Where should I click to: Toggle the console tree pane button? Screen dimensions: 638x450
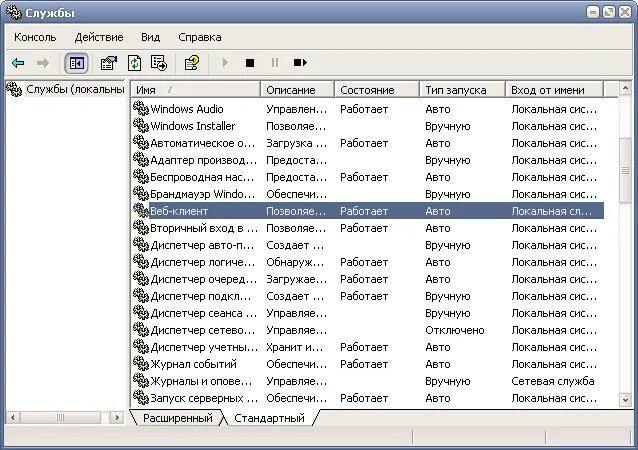[76, 63]
